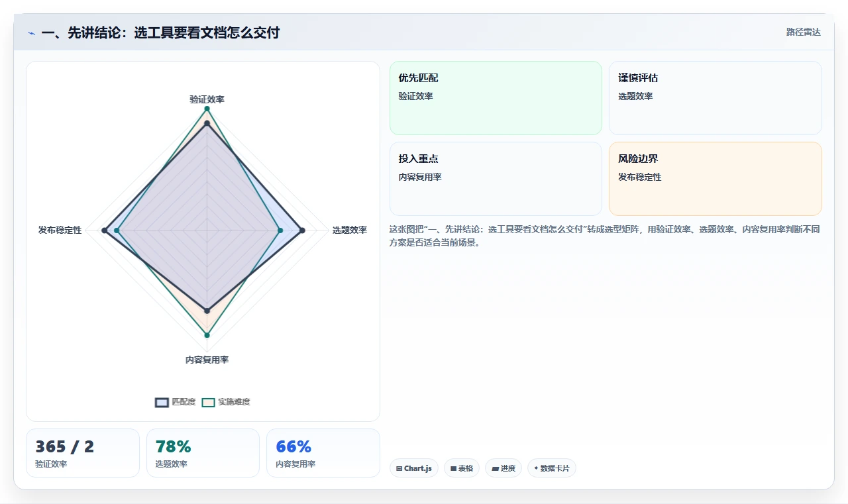Click the 内容复用率 caption under 66%
Screen dimensions: 848x504
point(295,464)
